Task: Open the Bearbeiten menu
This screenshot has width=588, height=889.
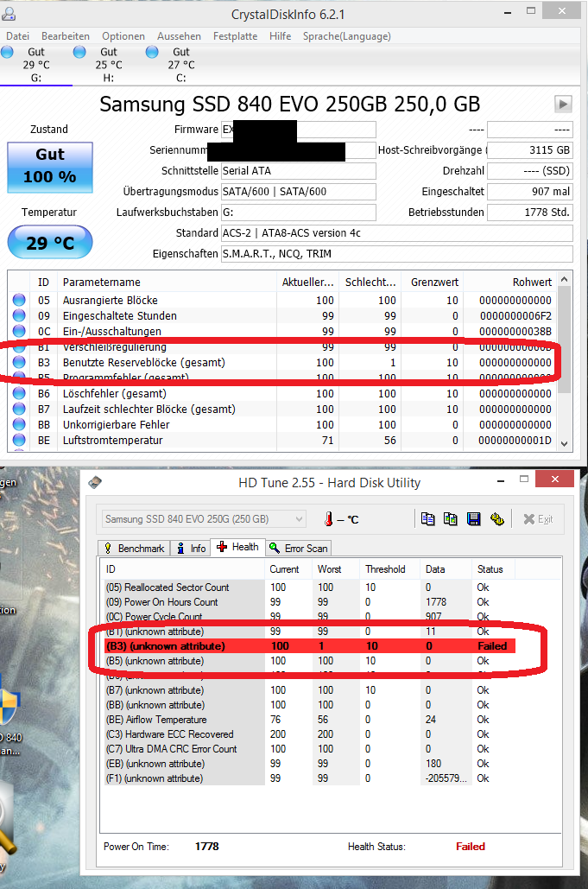Action: coord(66,36)
